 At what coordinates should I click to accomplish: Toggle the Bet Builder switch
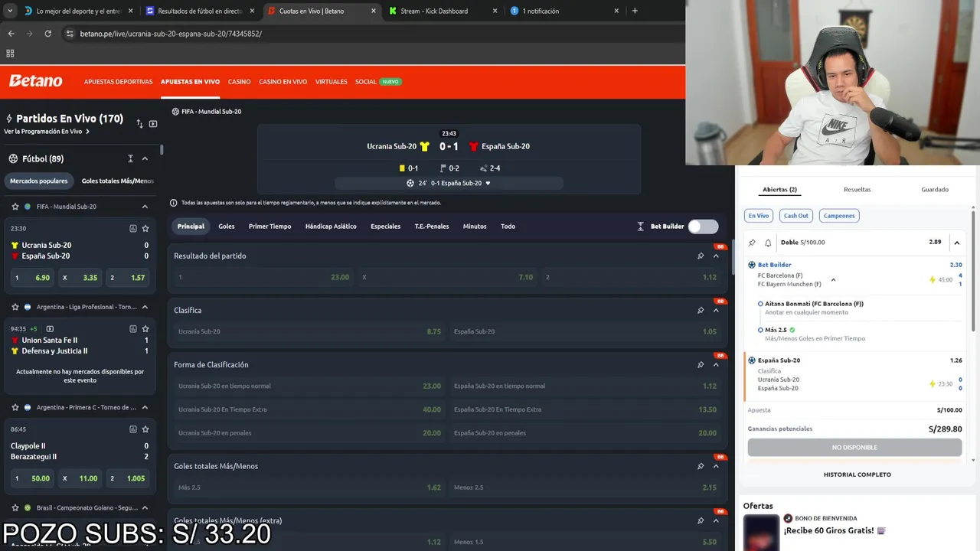(x=703, y=227)
